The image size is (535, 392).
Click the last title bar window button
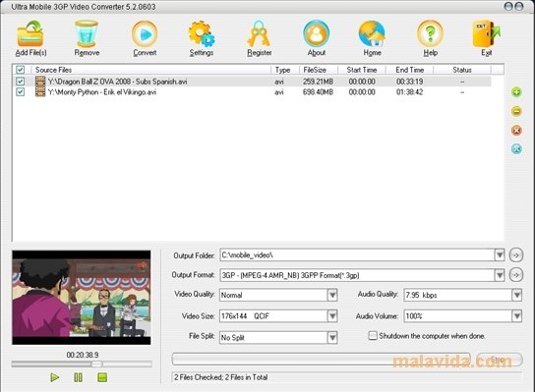(x=518, y=7)
